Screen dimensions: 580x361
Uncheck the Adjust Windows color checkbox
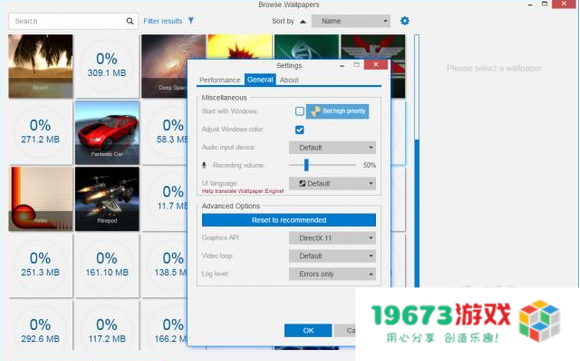click(x=300, y=130)
